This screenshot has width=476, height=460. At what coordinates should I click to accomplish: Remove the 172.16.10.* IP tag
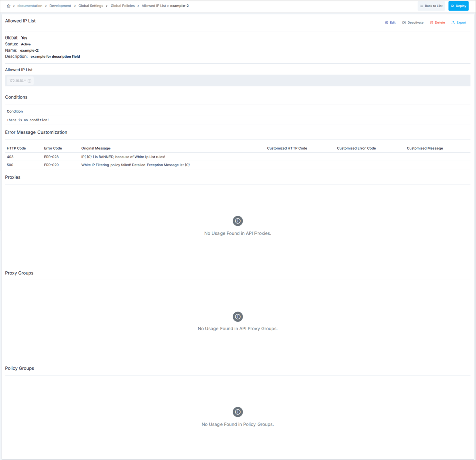30,81
